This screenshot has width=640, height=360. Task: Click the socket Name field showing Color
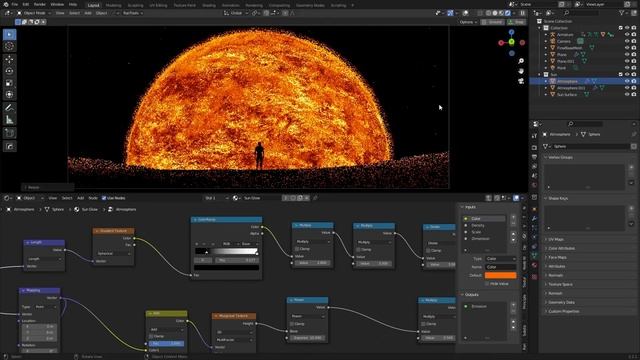pos(500,267)
